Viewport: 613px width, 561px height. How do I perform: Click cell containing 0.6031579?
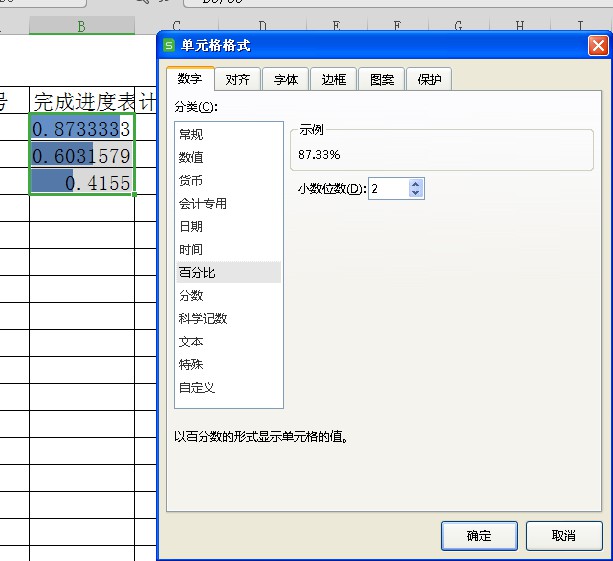click(x=82, y=154)
